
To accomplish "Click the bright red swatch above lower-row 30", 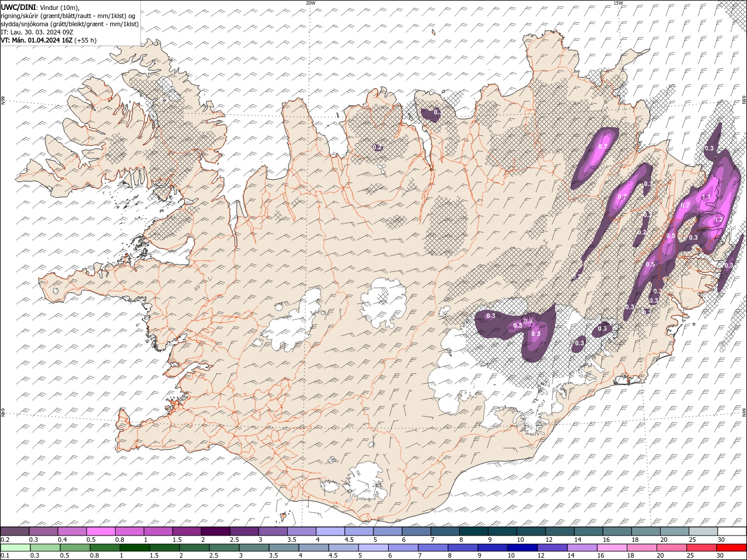I will coord(731,548).
